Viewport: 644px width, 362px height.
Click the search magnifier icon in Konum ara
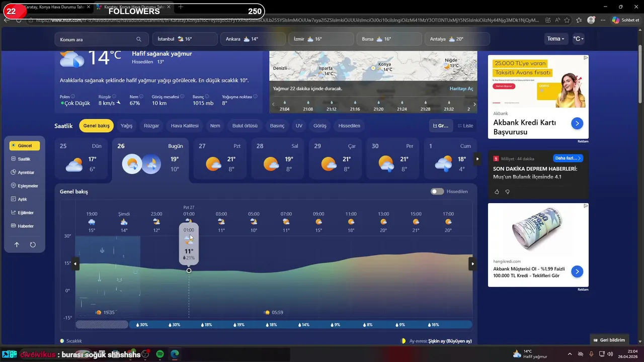pos(139,39)
